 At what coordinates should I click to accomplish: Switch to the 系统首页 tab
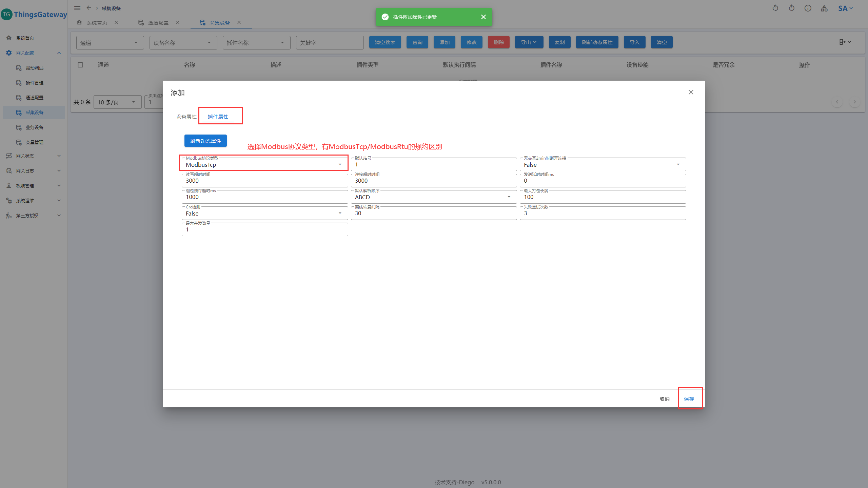click(x=97, y=23)
